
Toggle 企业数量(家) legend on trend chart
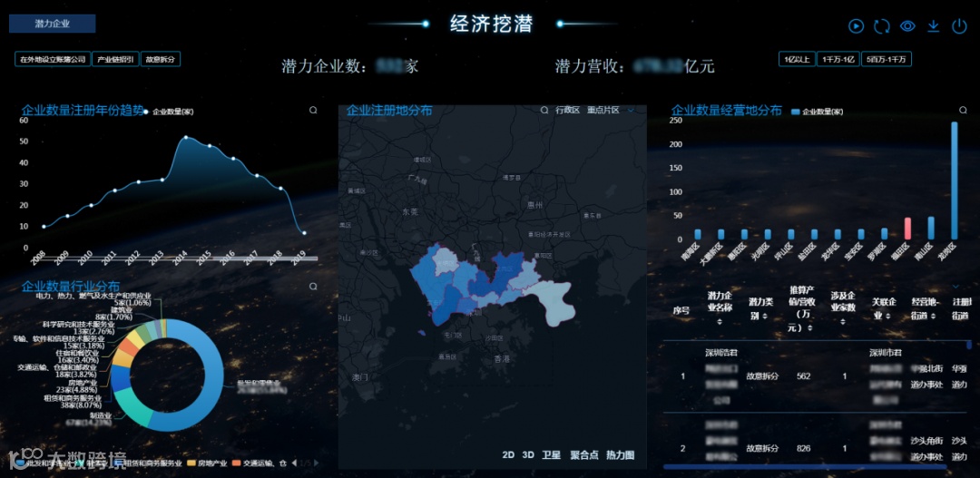coord(169,112)
